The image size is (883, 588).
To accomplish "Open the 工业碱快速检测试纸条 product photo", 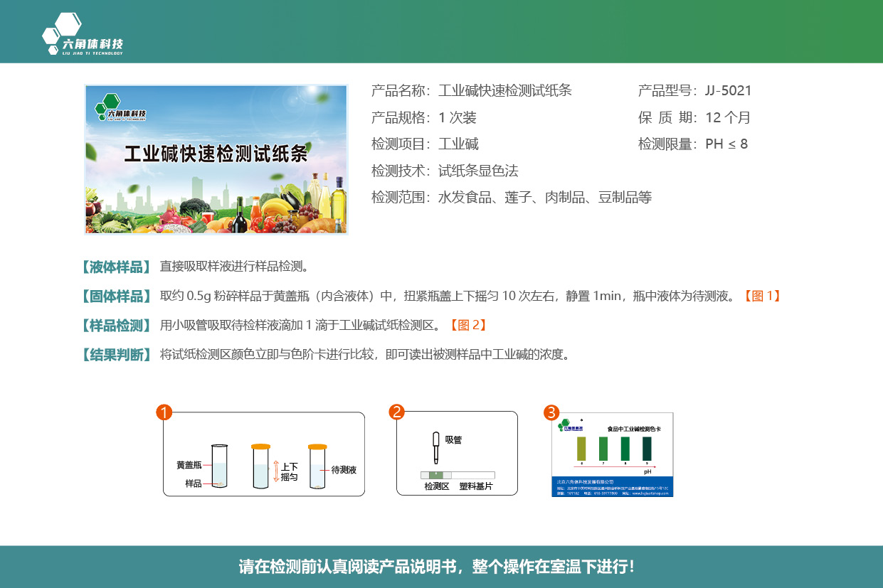I will coord(216,159).
